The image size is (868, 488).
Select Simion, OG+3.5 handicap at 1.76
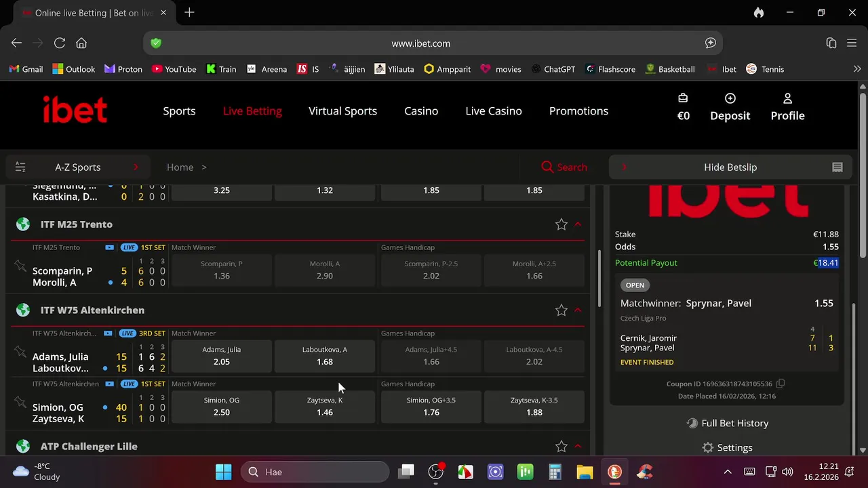pos(431,406)
